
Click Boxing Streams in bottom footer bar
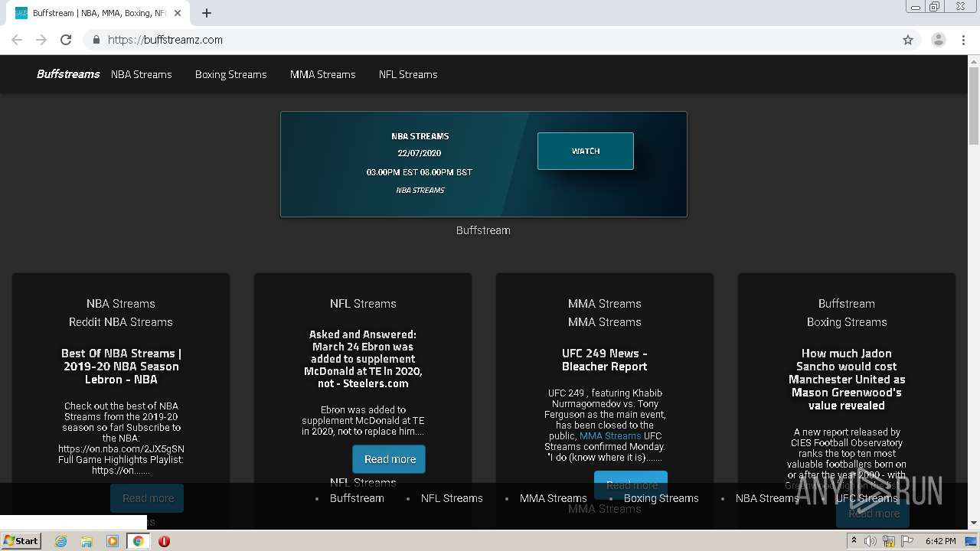click(x=661, y=498)
